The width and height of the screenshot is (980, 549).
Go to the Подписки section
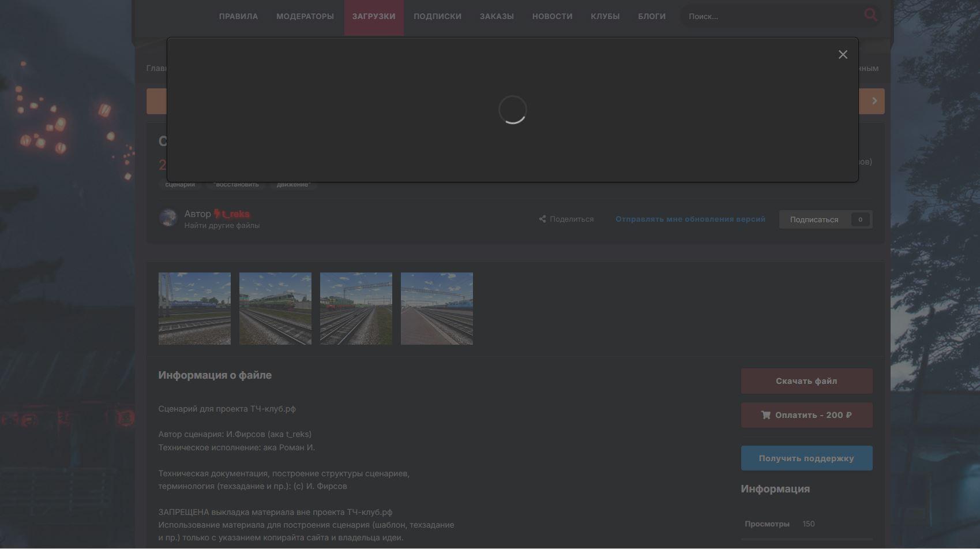pos(437,17)
